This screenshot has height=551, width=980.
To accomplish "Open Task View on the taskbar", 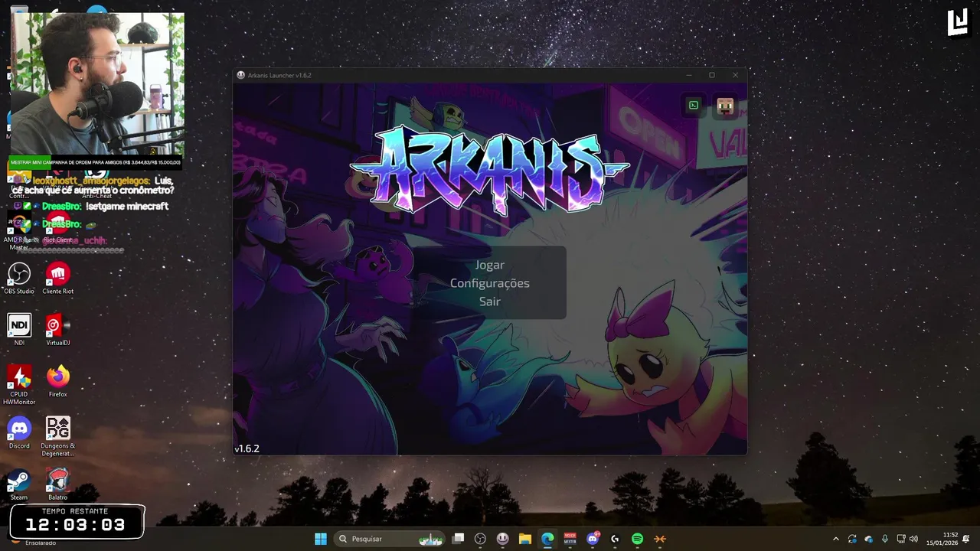I will pos(458,539).
